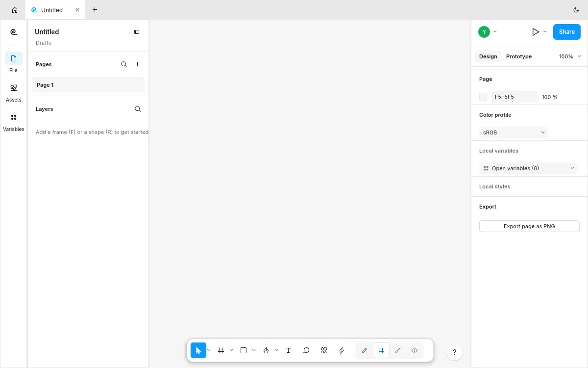The height and width of the screenshot is (368, 588).
Task: Open the components tool in toolbar
Action: tap(324, 350)
